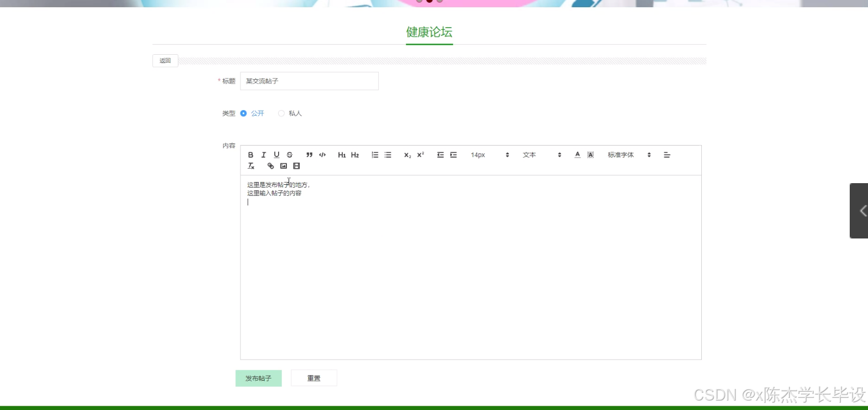Click the 发布帖子 publish button
The height and width of the screenshot is (410, 868).
(x=258, y=378)
